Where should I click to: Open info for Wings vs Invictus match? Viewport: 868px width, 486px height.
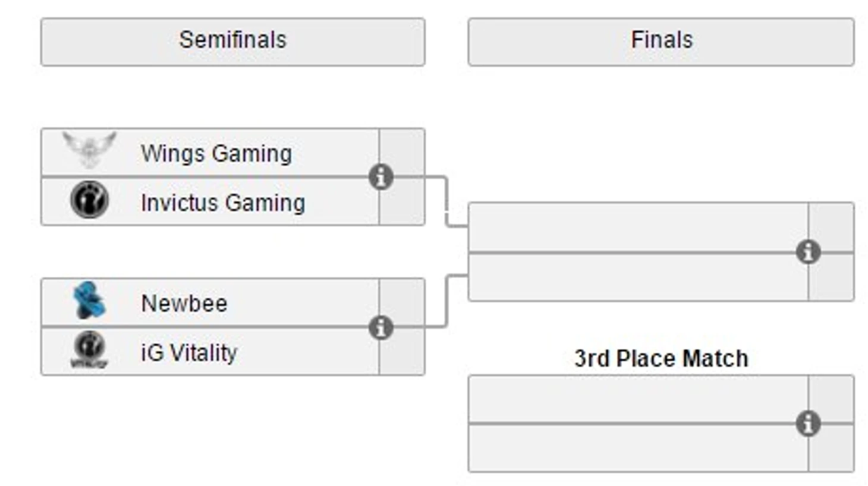380,177
